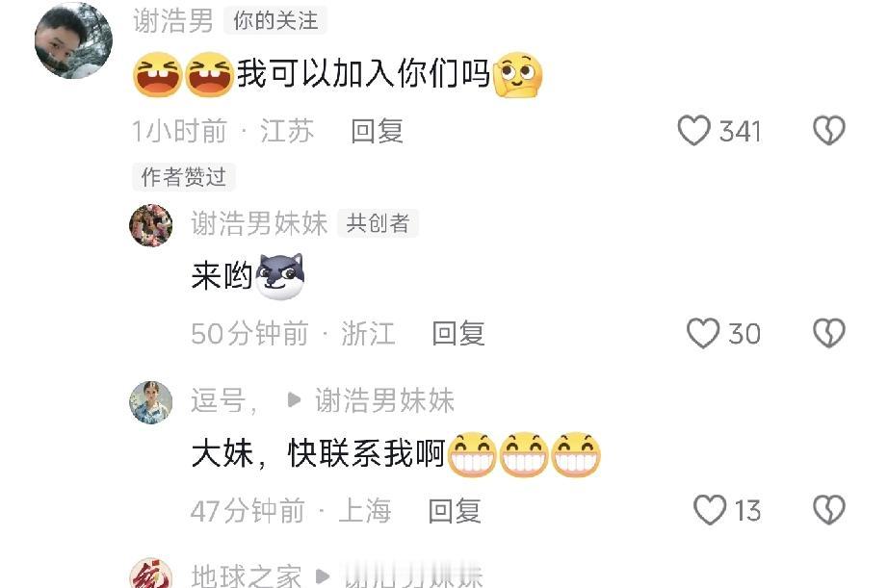Image resolution: width=888 pixels, height=588 pixels.
Task: Like the 来哟 reply heart icon
Action: [x=703, y=333]
